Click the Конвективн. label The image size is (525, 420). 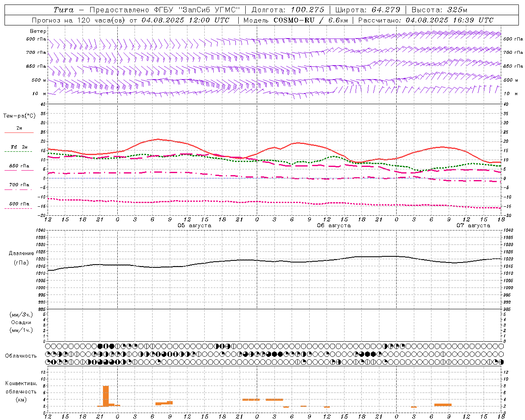pyautogui.click(x=21, y=383)
